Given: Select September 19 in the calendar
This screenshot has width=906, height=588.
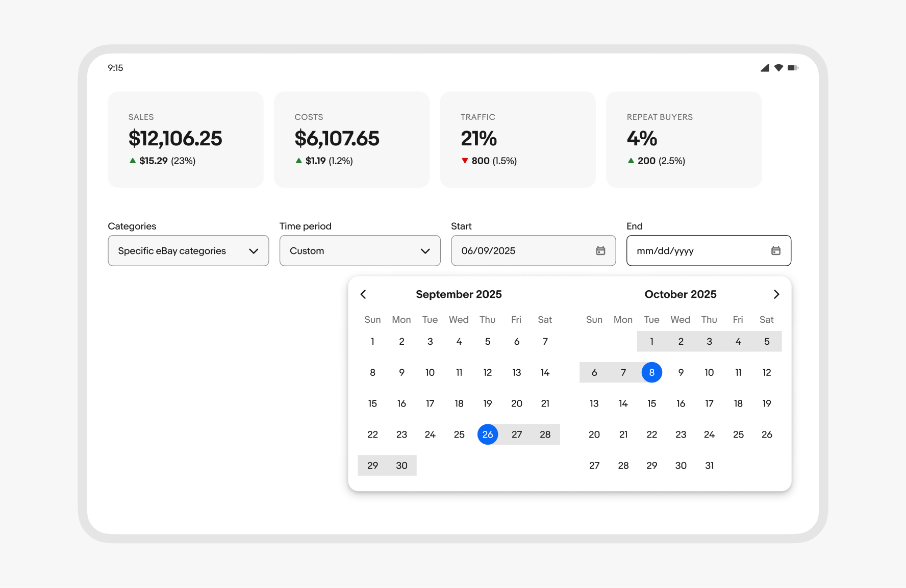Looking at the screenshot, I should (488, 403).
